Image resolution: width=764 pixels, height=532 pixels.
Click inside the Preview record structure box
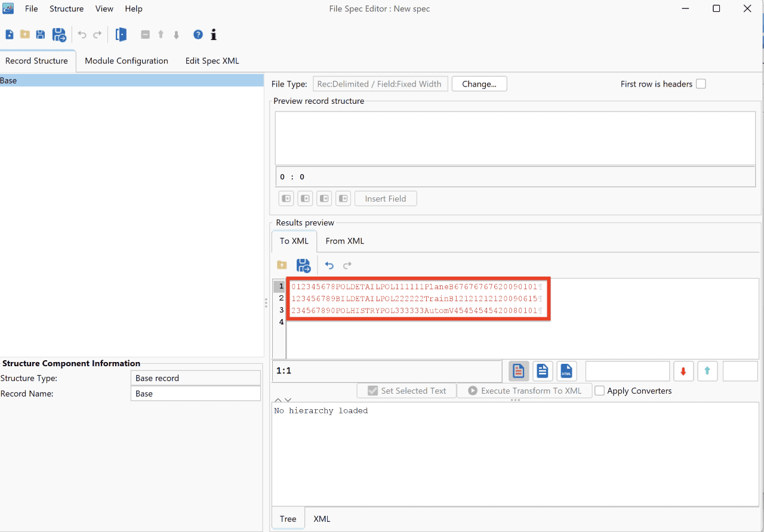(x=515, y=138)
